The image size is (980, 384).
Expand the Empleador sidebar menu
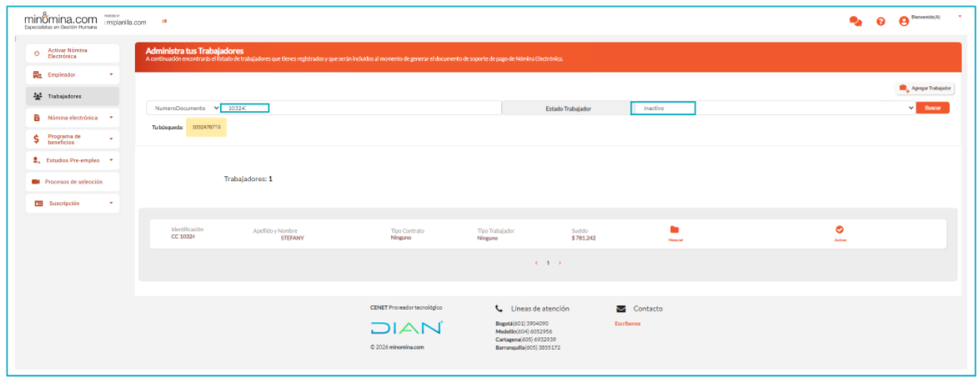coord(73,74)
